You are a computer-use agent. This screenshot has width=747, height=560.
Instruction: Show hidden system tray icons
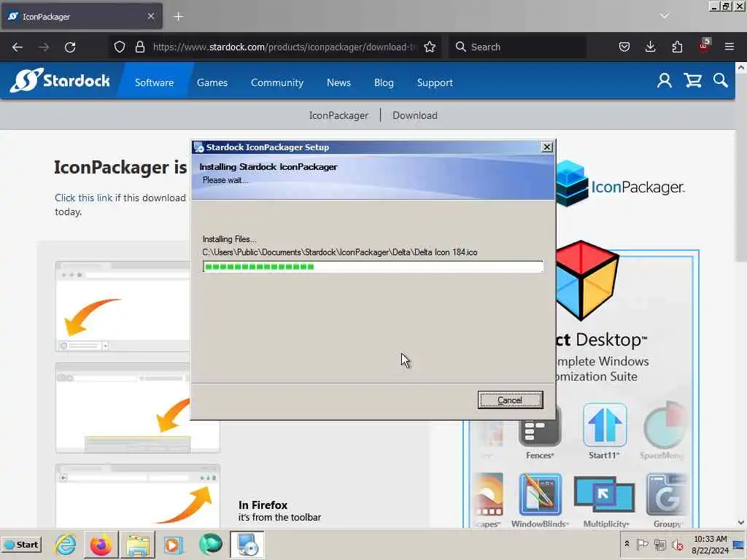click(x=627, y=544)
